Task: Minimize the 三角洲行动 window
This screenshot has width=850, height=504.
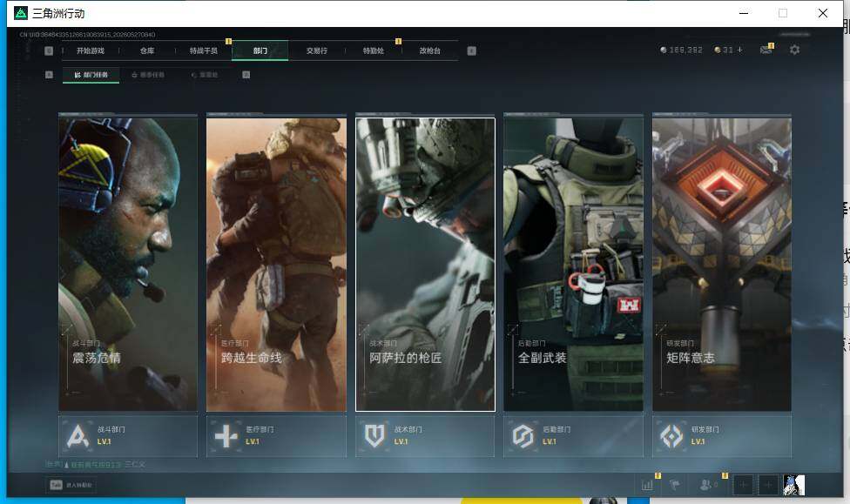Action: pyautogui.click(x=744, y=13)
